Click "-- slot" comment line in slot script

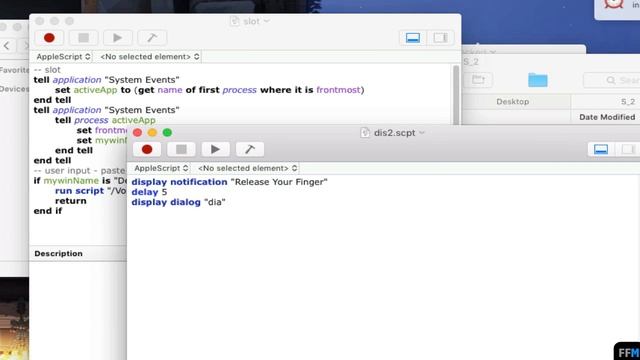(x=47, y=70)
